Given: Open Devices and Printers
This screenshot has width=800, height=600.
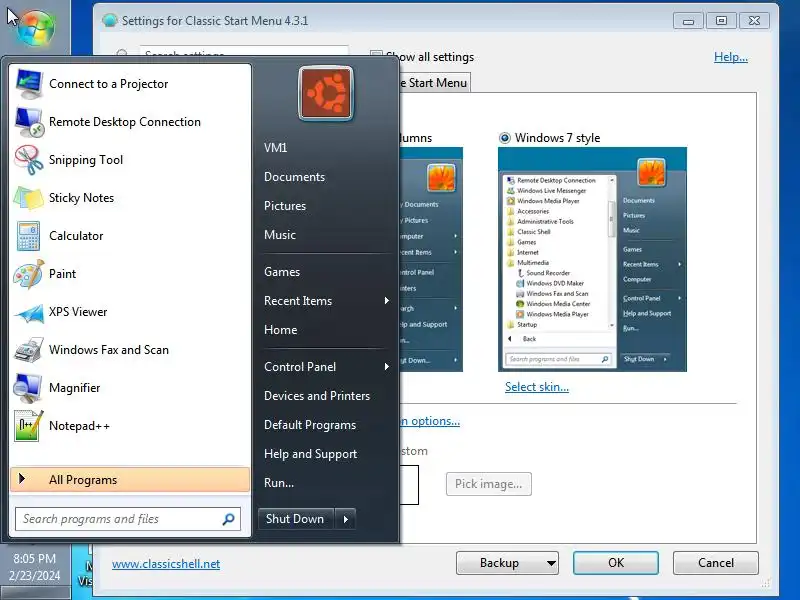Looking at the screenshot, I should click(317, 395).
